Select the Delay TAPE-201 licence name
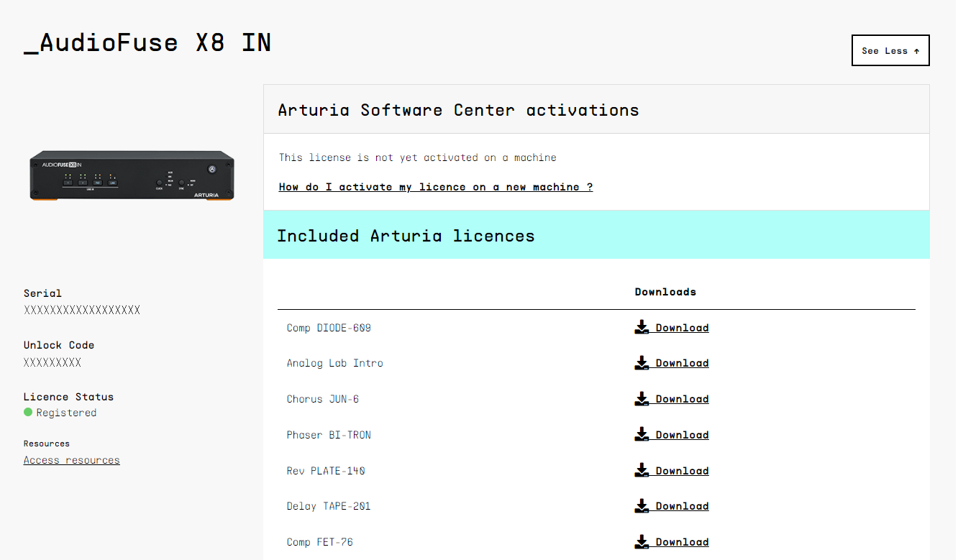This screenshot has width=958, height=560. point(329,506)
